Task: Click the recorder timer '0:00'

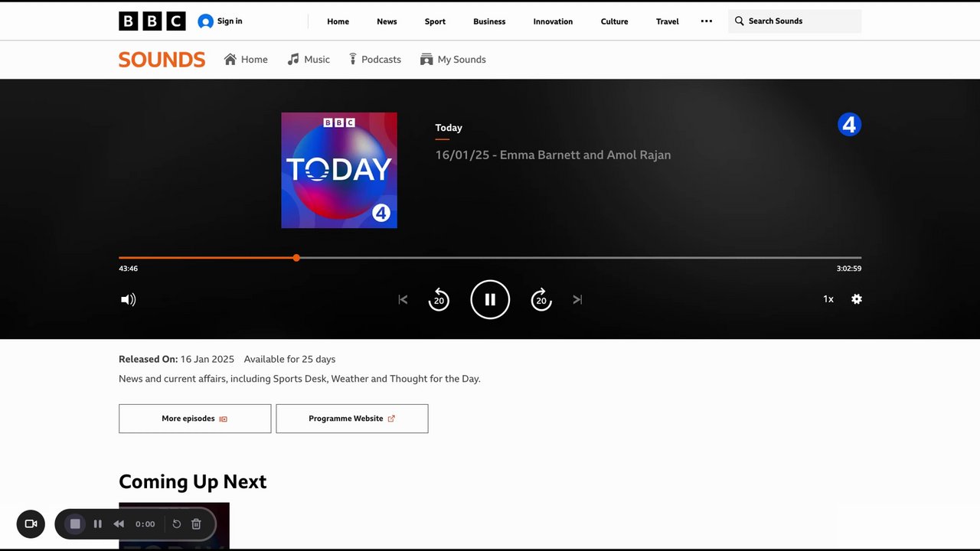Action: [145, 524]
